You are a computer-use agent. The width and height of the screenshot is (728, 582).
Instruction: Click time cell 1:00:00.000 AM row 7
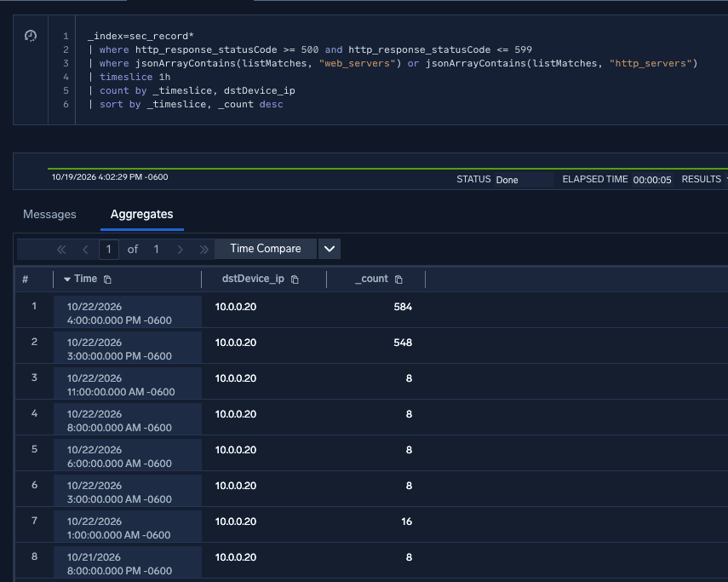tap(128, 527)
